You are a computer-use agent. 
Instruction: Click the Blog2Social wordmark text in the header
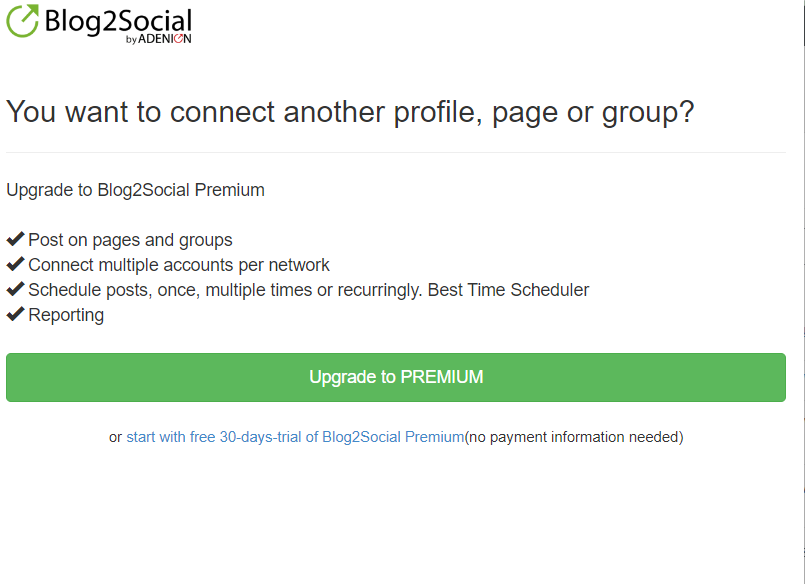[118, 22]
